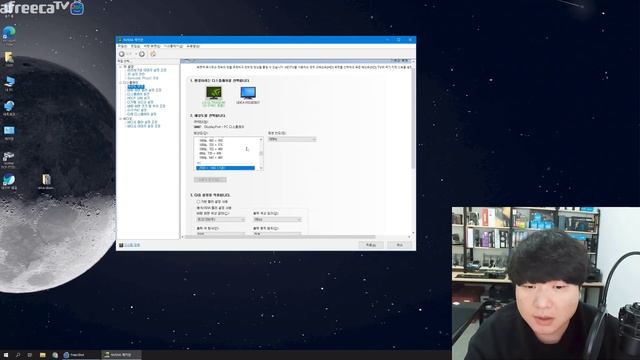This screenshot has height=360, width=640.
Task: Collapse the 3D Settings tree node
Action: tap(121, 66)
